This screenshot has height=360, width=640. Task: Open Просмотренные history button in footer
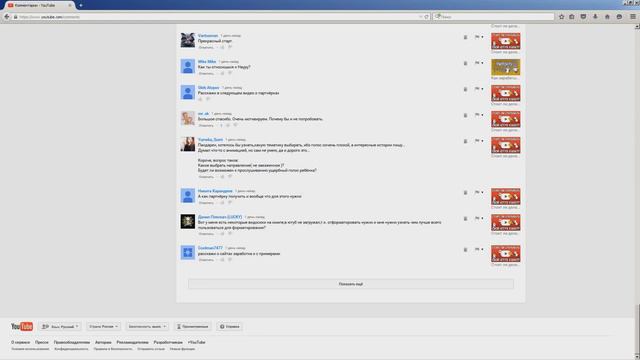click(x=193, y=327)
